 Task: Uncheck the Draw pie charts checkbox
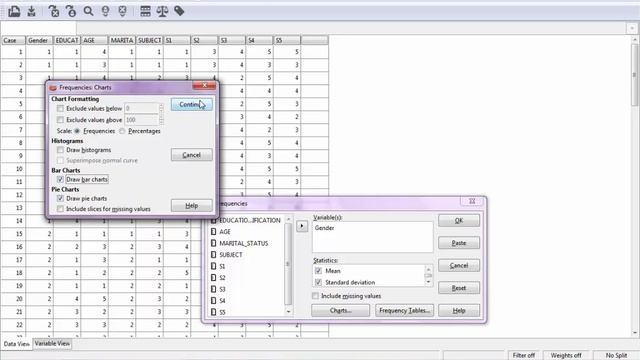[60, 198]
